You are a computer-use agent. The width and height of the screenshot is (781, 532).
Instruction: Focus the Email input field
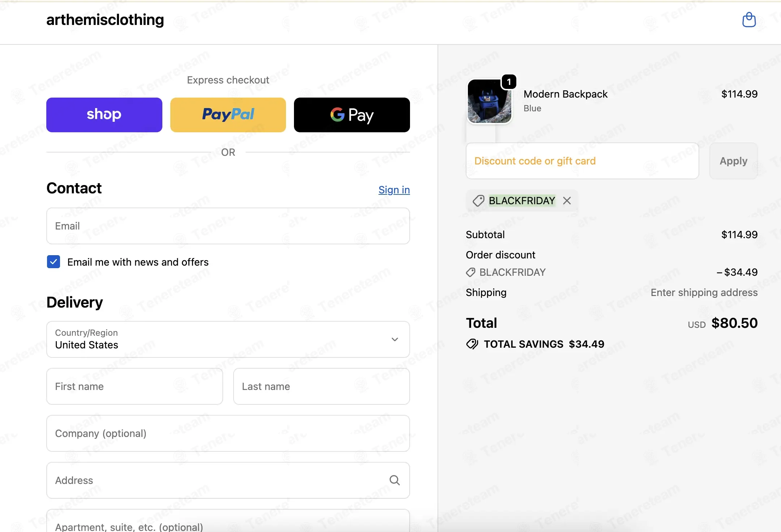pos(228,226)
